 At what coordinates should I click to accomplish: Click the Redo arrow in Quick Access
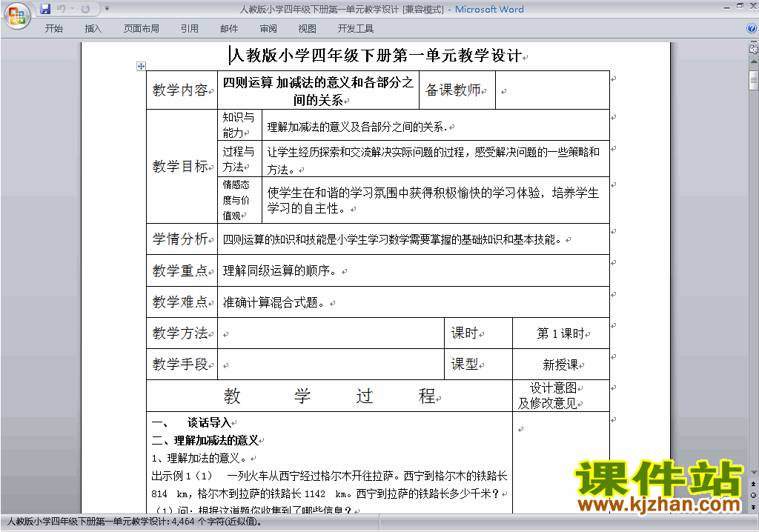[86, 9]
